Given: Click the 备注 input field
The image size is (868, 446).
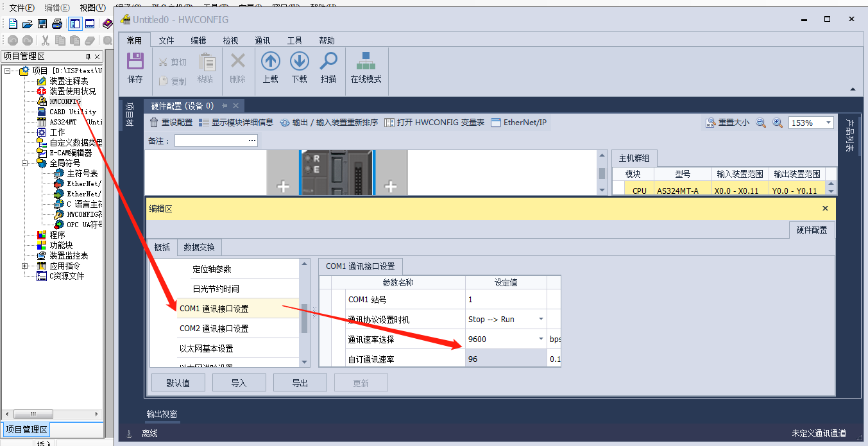Looking at the screenshot, I should tap(216, 141).
